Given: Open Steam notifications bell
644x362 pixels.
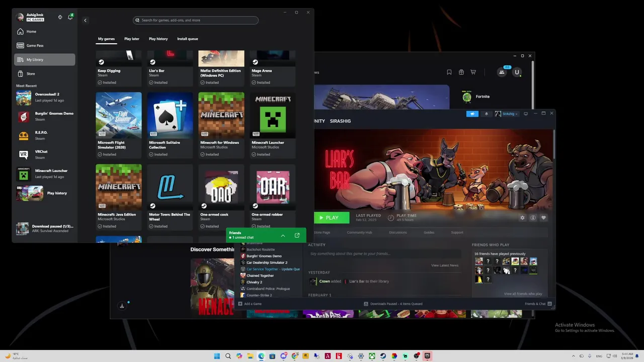Looking at the screenshot, I should click(486, 114).
